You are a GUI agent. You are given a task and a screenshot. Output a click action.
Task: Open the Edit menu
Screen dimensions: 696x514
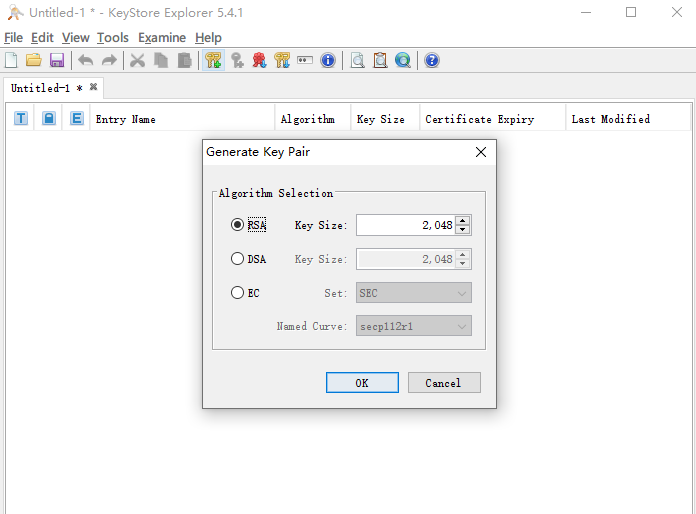pos(42,38)
